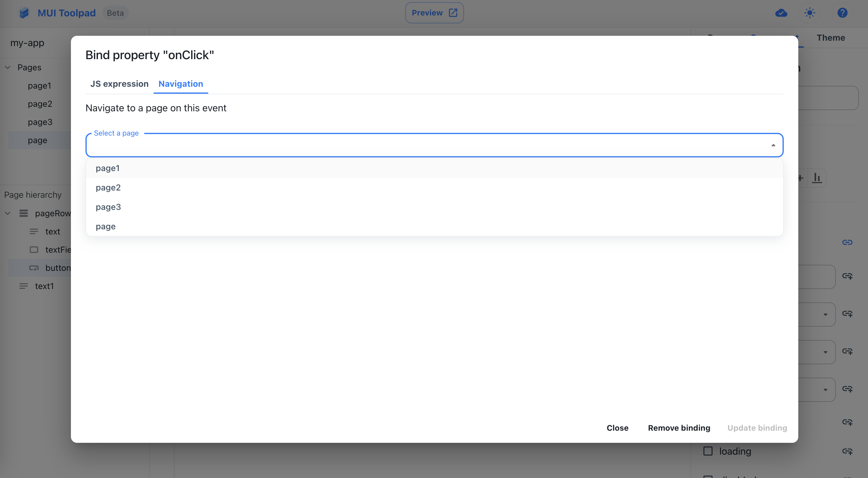
Task: Click the MUI Toolpad logo icon
Action: click(24, 13)
